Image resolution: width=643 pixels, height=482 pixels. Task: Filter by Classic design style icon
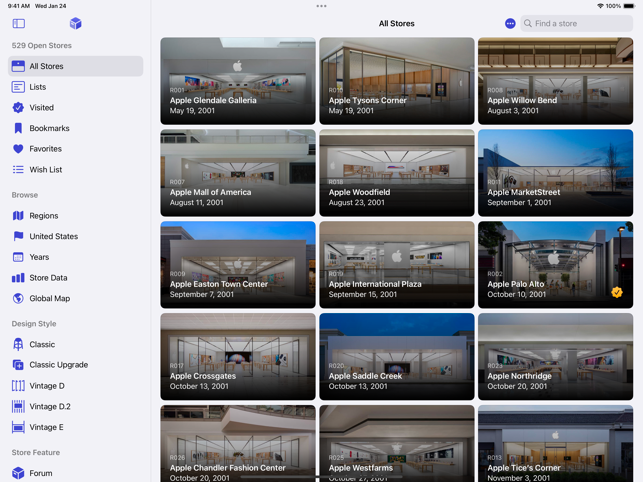click(x=18, y=344)
